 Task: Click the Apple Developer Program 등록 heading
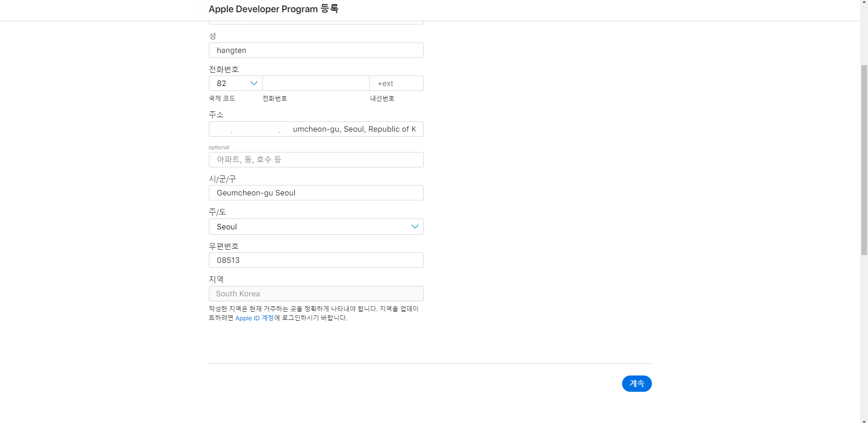point(274,9)
